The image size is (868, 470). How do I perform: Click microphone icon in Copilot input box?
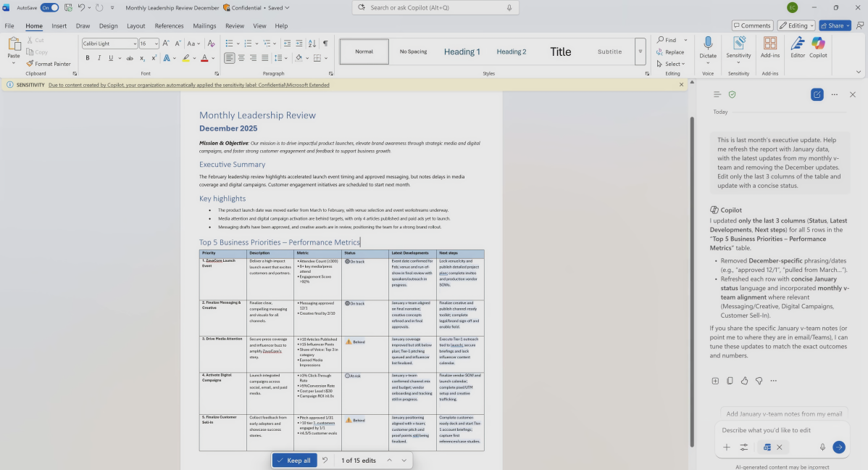[822, 448]
